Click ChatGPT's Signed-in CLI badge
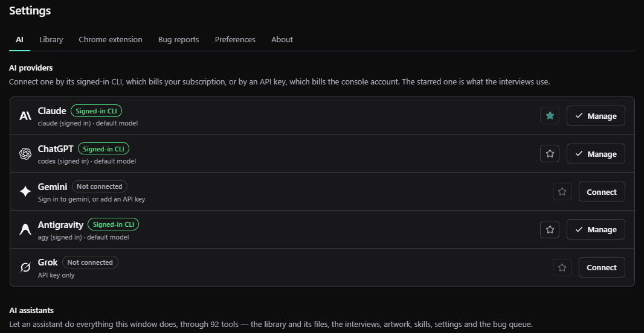The height and width of the screenshot is (333, 644). (x=103, y=148)
